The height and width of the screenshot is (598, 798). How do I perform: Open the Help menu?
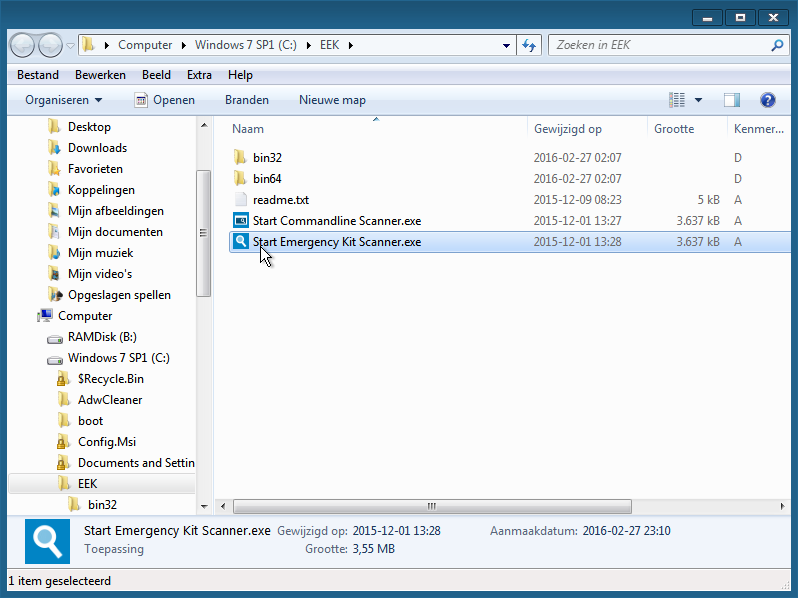(x=240, y=75)
